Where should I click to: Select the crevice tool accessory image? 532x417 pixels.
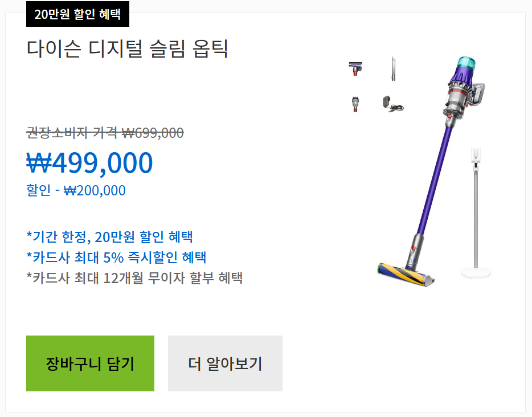(x=393, y=67)
